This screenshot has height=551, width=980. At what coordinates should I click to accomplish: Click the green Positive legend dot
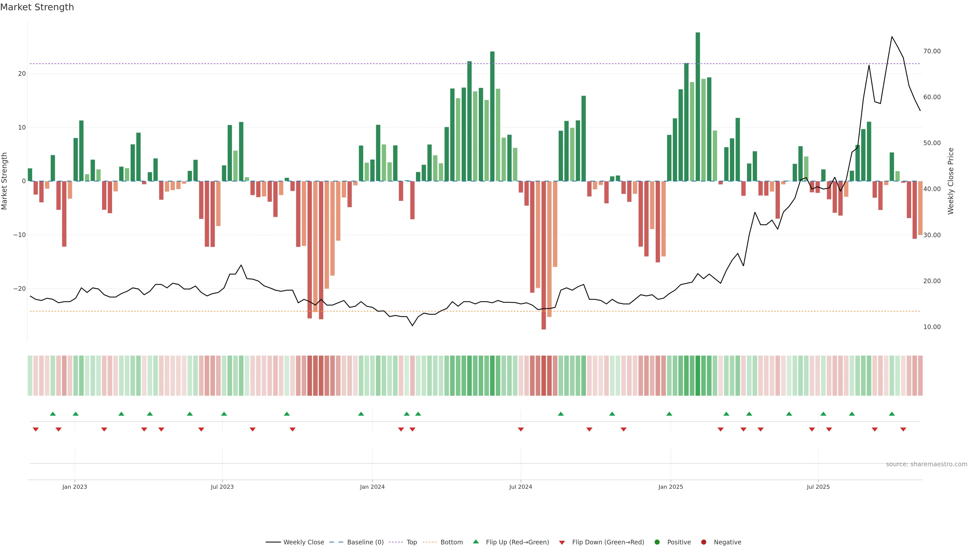click(657, 542)
